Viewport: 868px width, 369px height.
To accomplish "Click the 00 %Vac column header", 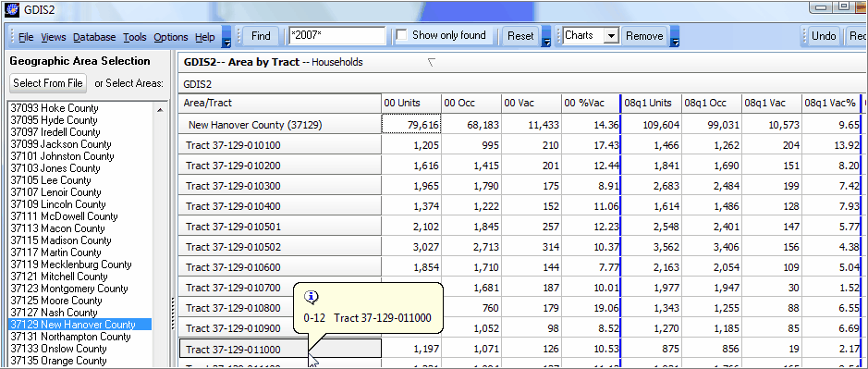I will (591, 103).
